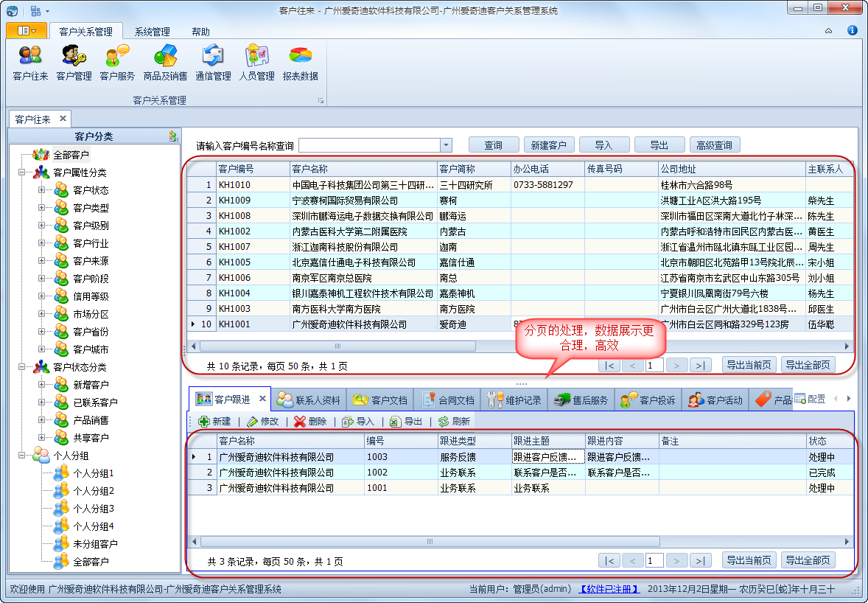Switch to the 售后服务 tab
Image resolution: width=868 pixels, height=603 pixels.
(x=581, y=400)
